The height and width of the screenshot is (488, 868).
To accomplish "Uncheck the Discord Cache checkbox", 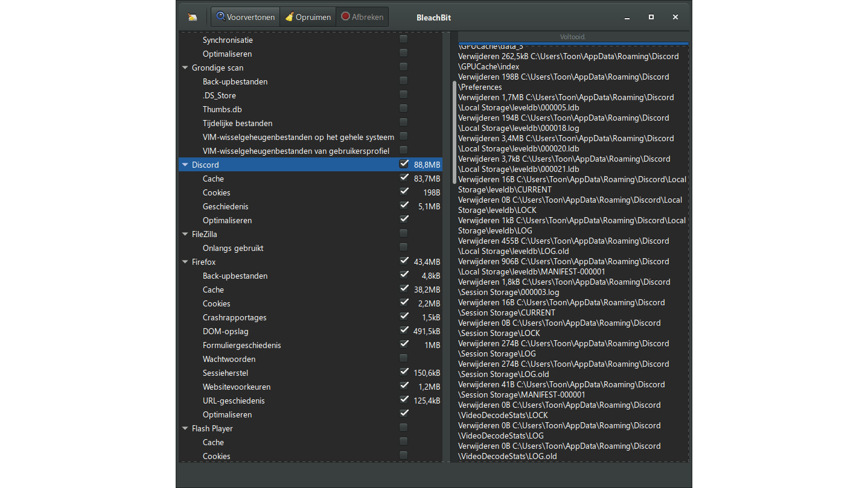I will coord(404,178).
